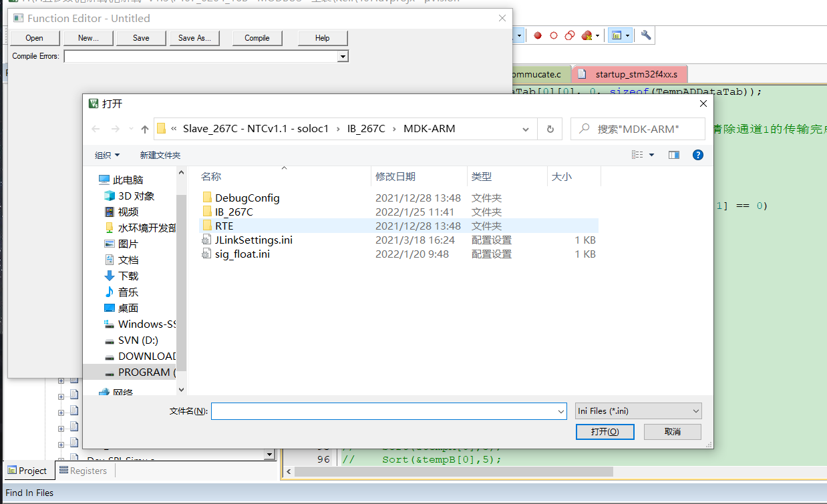Viewport: 827px width, 504px height.
Task: Open Configuration via the wrench icon
Action: coord(645,35)
